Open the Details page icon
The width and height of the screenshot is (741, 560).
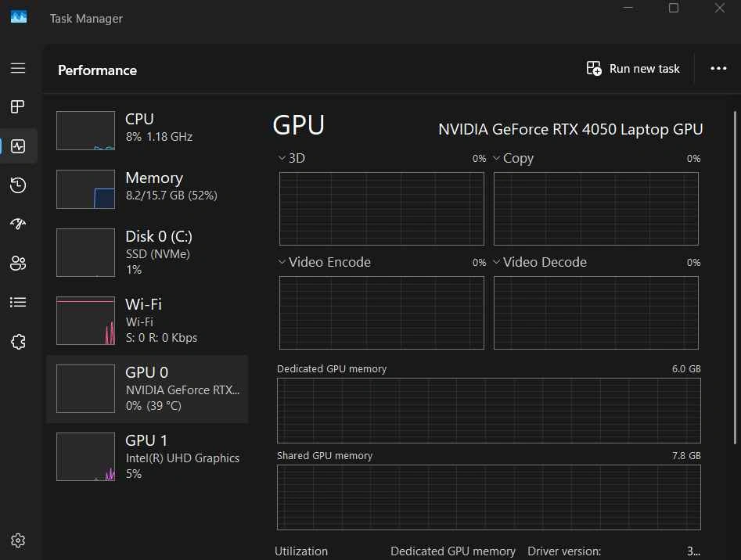coord(18,302)
